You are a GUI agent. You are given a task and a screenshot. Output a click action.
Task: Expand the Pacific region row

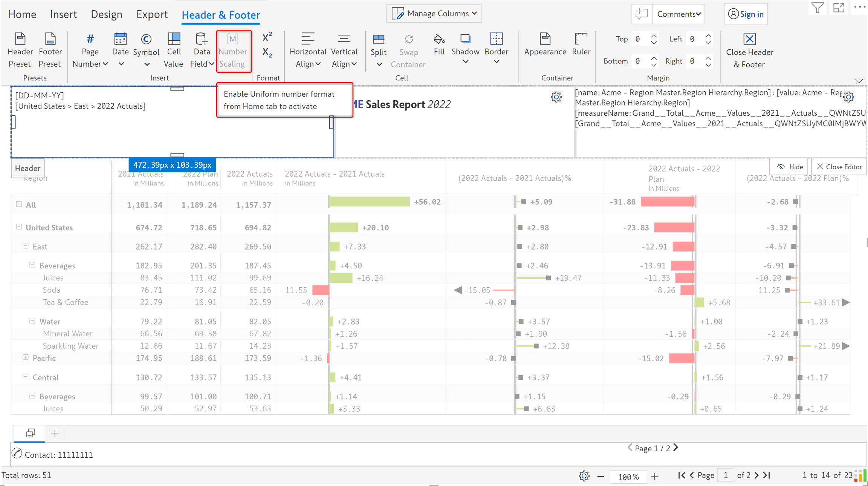(x=26, y=357)
